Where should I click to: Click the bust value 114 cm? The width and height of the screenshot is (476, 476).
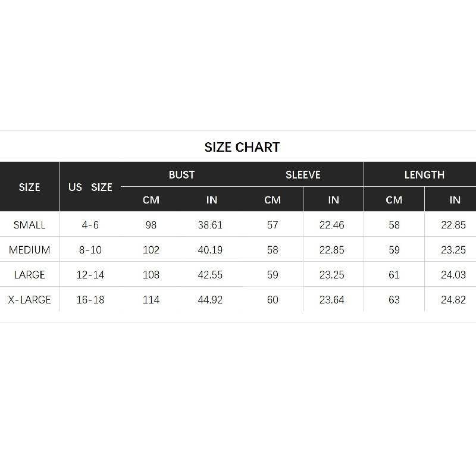(151, 300)
